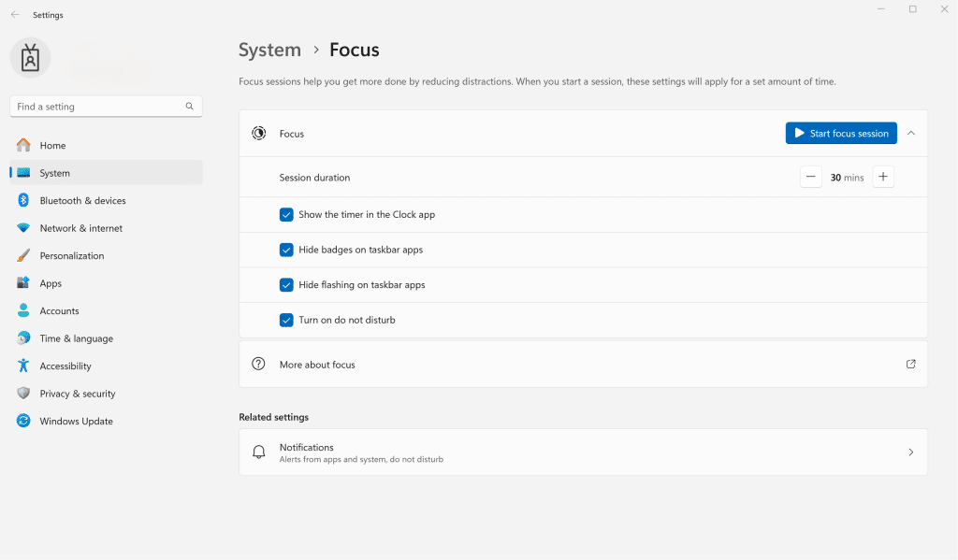Click the Personalization paintbrush icon
Viewport: 958px width, 560px height.
tap(23, 255)
